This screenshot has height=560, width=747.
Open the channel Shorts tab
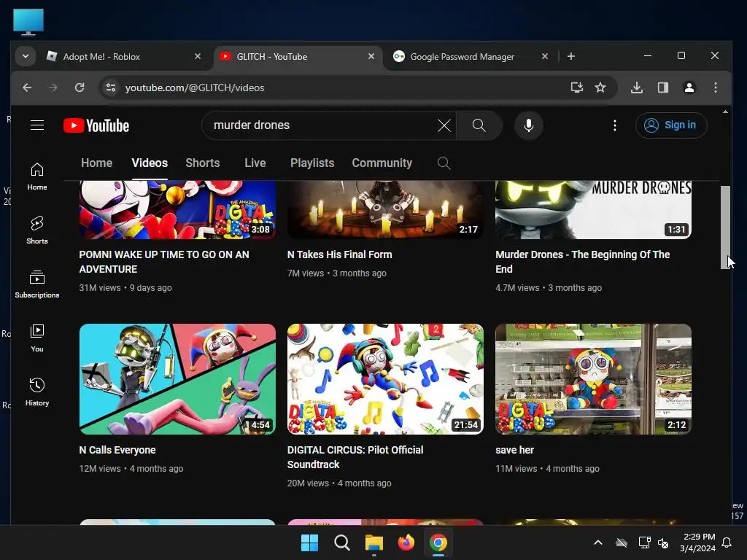click(203, 163)
